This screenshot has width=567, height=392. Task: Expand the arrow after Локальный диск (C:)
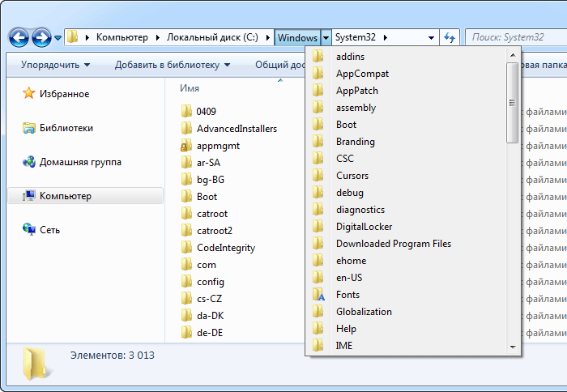pyautogui.click(x=268, y=37)
